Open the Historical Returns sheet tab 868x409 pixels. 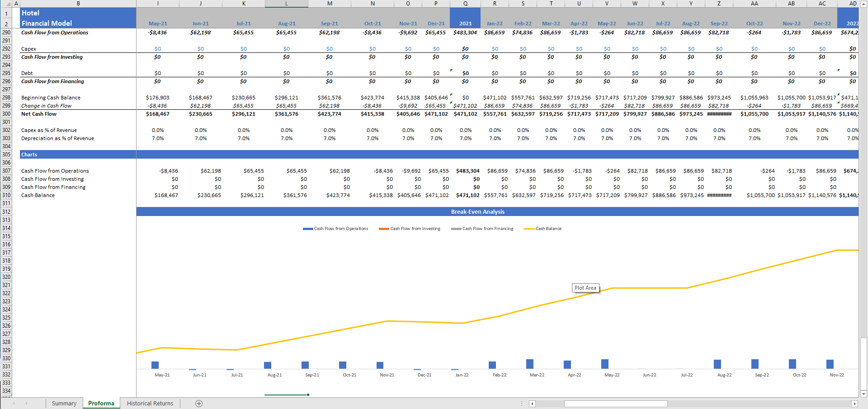150,403
